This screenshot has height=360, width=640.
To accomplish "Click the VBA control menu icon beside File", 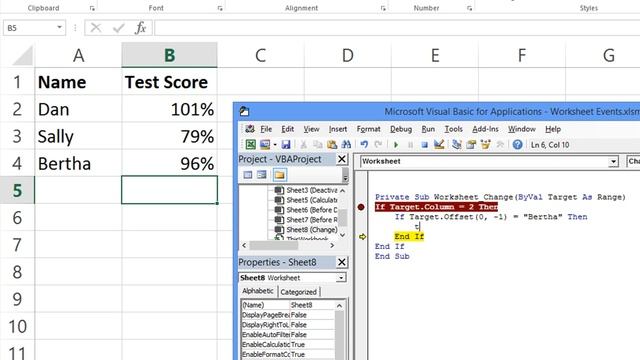I will [250, 129].
